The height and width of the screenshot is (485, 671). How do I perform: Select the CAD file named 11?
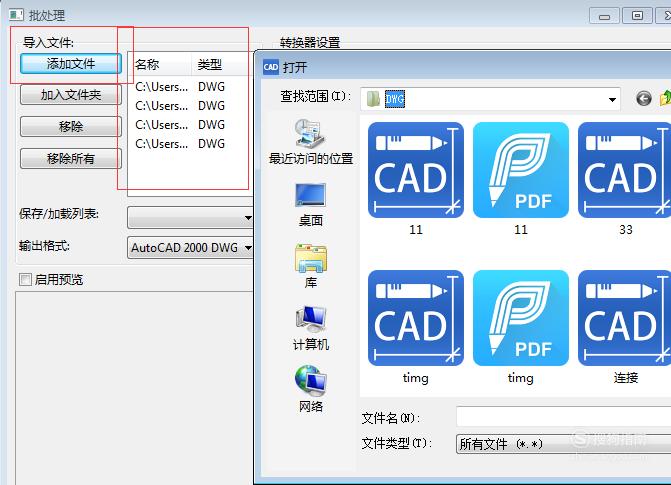tap(416, 179)
